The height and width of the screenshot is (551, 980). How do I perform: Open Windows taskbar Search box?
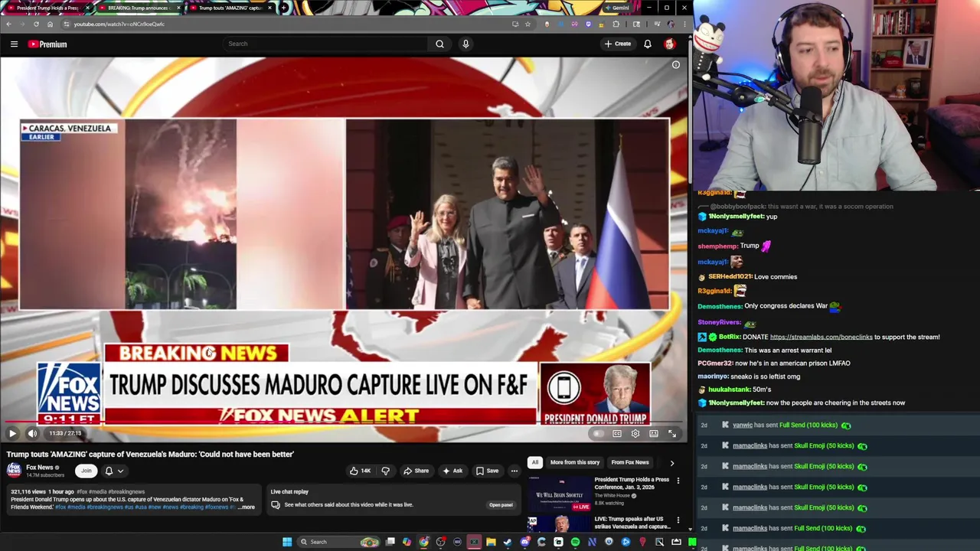click(338, 542)
